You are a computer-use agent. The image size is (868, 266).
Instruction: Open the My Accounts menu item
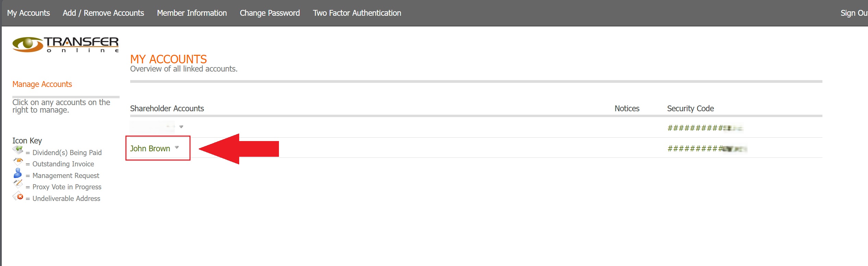click(28, 13)
